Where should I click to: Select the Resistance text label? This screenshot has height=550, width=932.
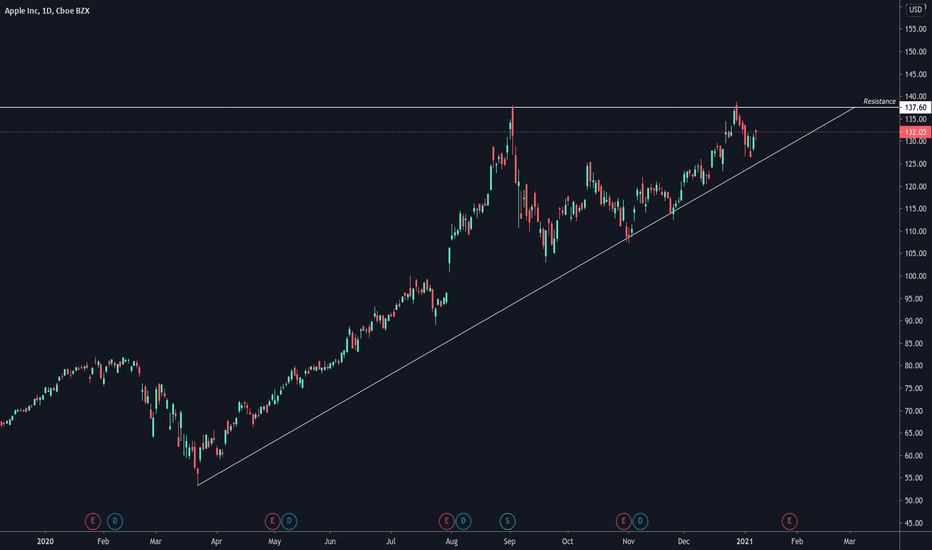coord(879,101)
